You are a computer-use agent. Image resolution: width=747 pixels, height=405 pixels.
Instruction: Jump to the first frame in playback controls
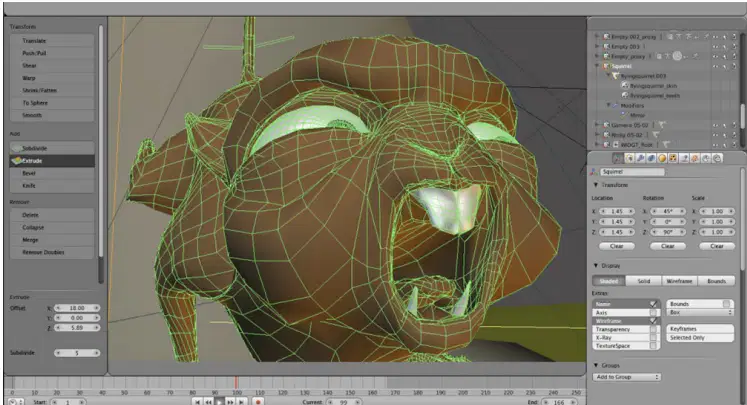[197, 402]
